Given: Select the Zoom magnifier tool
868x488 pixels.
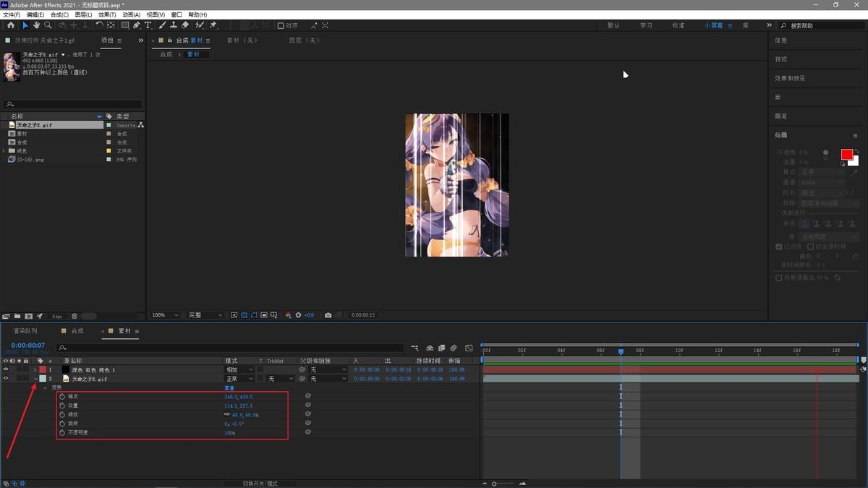Looking at the screenshot, I should [x=48, y=25].
